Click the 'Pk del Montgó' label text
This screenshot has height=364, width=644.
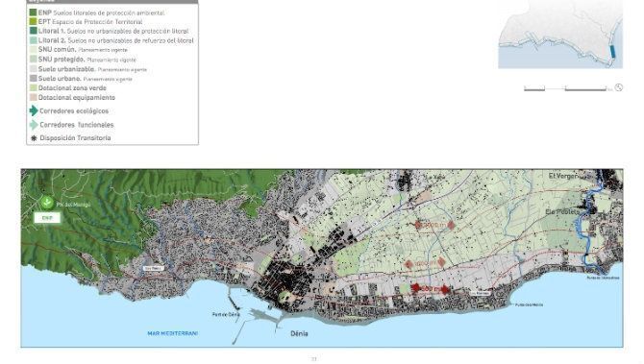tap(73, 204)
